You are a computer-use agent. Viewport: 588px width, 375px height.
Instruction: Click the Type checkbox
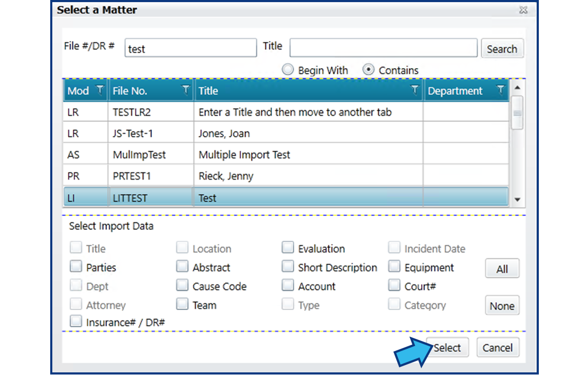(288, 304)
